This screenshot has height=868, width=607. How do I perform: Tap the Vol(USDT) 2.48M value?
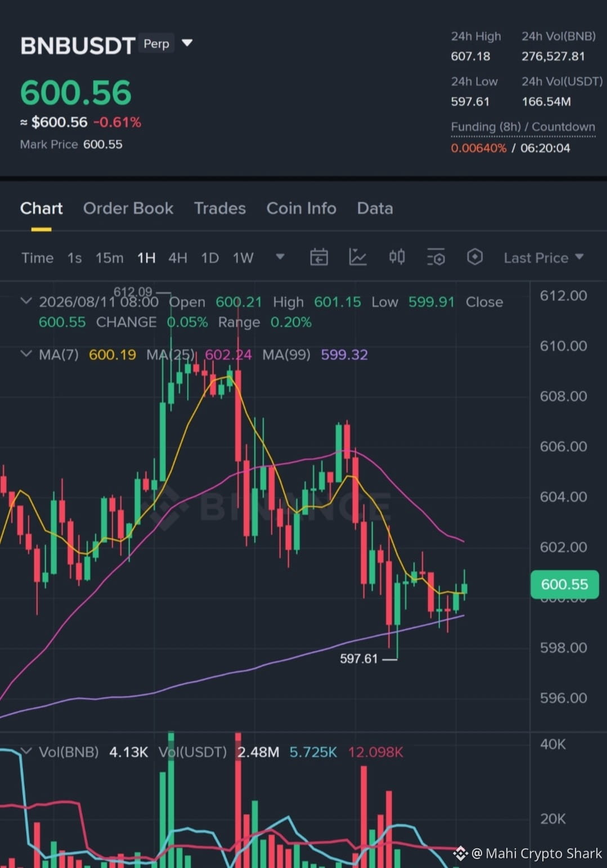(x=258, y=752)
